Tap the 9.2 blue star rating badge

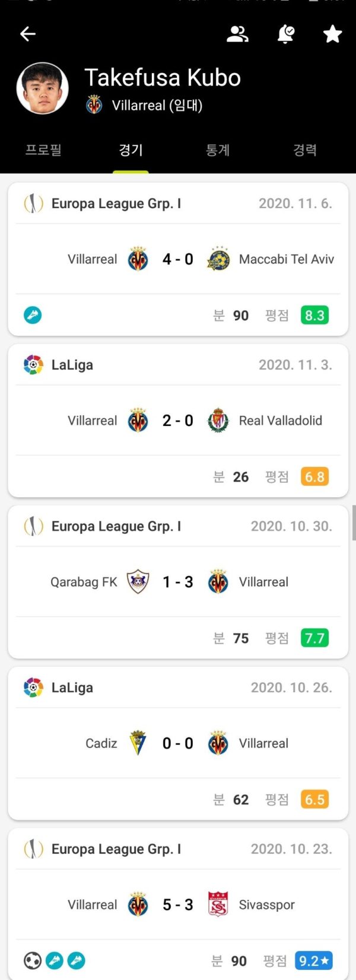tap(314, 960)
